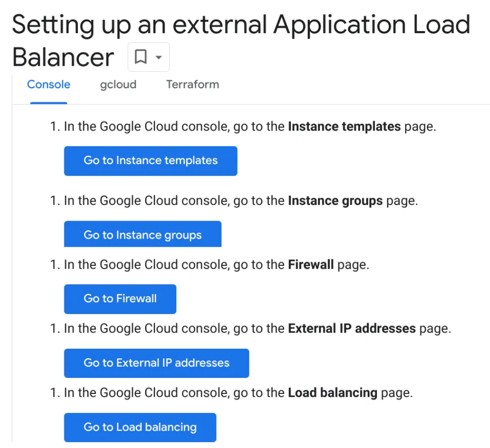Image resolution: width=490 pixels, height=448 pixels.
Task: Click bold External IP addresses text
Action: (x=352, y=329)
